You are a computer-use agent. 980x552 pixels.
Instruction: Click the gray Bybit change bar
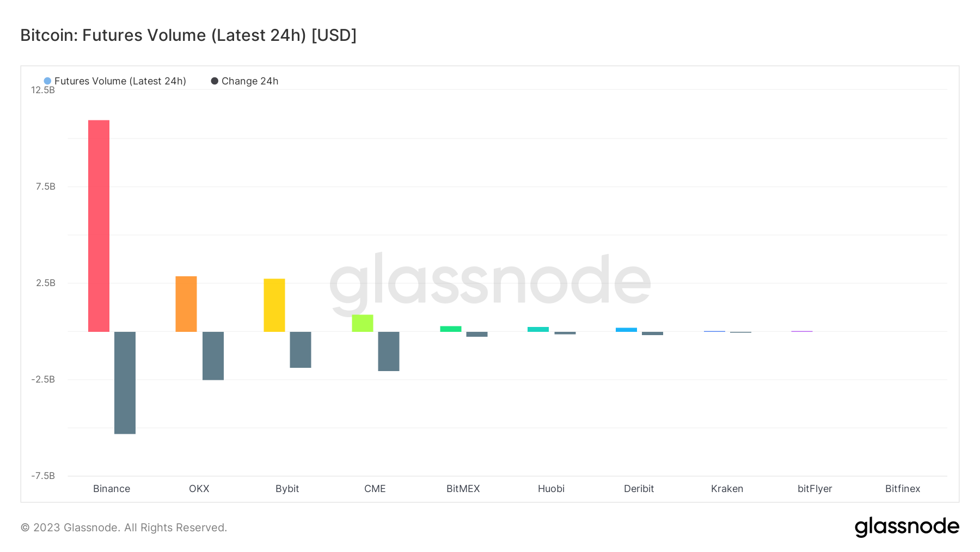[301, 349]
